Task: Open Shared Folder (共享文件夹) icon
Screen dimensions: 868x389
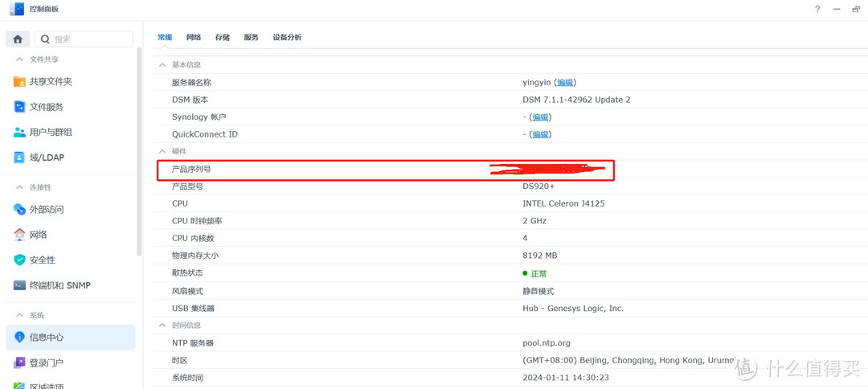Action: click(x=19, y=82)
